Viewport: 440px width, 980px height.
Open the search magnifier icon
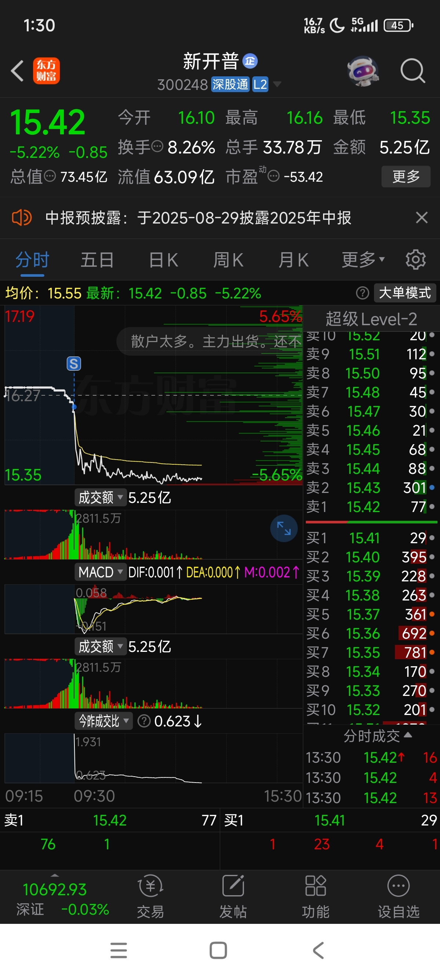click(412, 71)
